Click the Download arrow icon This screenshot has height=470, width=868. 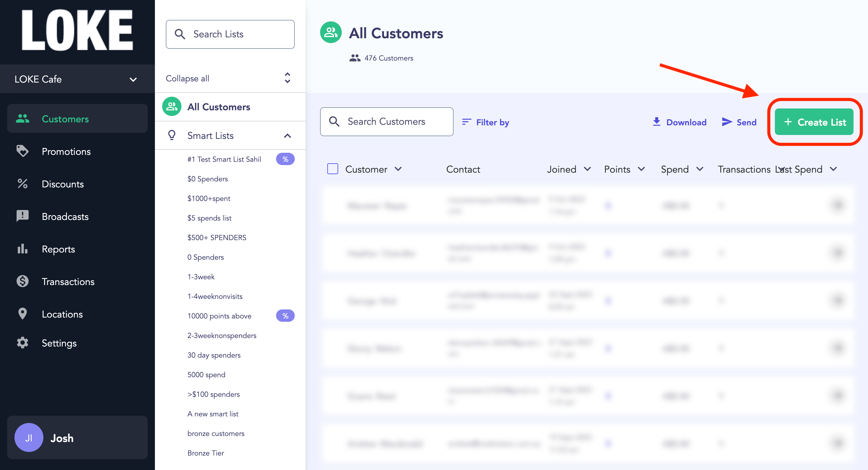tap(657, 122)
